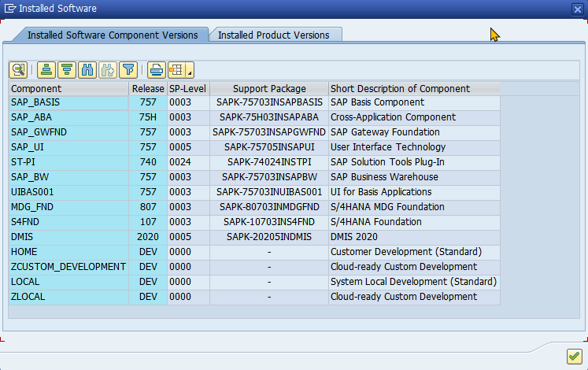
Task: Click the Find Next binoculars icon
Action: tap(108, 70)
